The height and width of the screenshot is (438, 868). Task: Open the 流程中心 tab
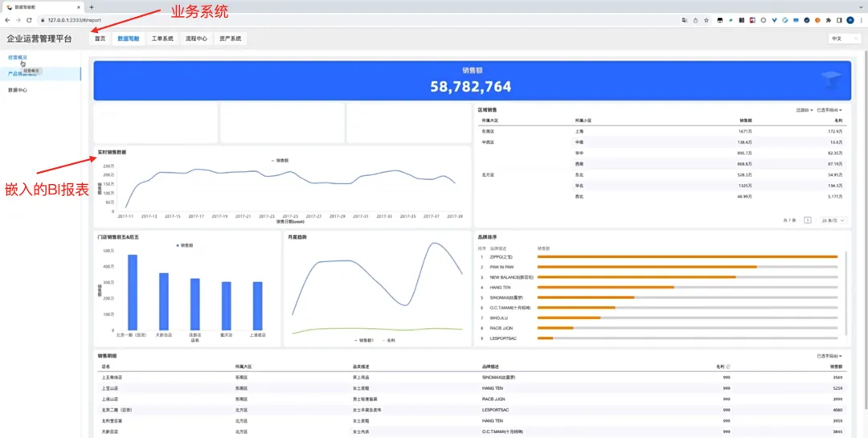click(196, 39)
